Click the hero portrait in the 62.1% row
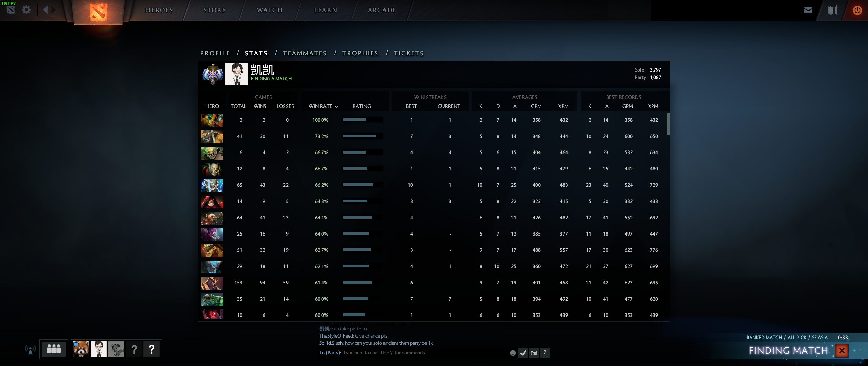The image size is (868, 366). pyautogui.click(x=212, y=267)
